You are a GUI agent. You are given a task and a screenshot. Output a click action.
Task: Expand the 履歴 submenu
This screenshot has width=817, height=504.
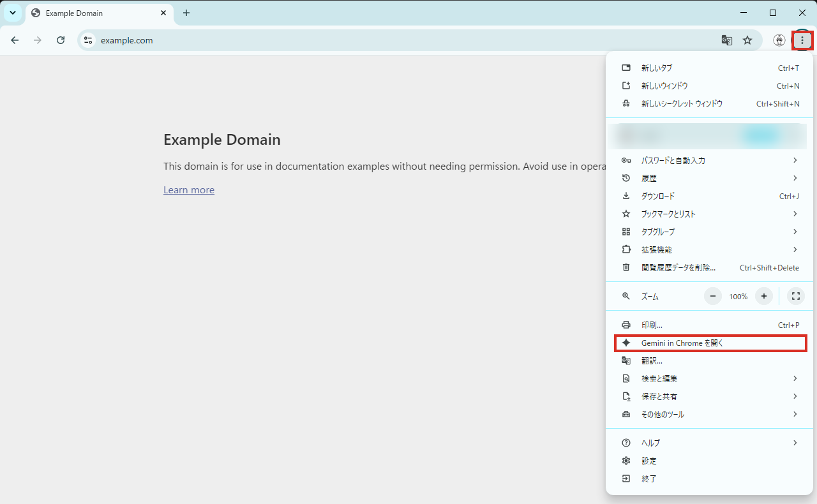click(x=710, y=179)
